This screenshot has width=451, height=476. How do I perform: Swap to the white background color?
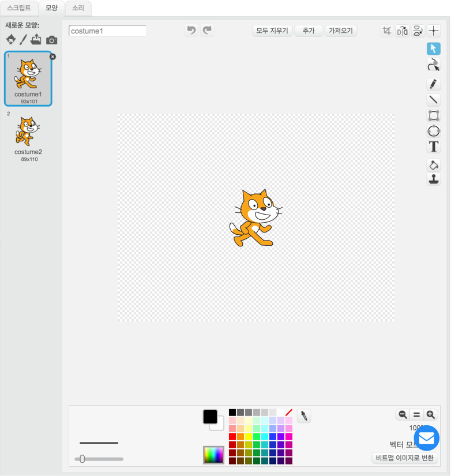click(220, 426)
